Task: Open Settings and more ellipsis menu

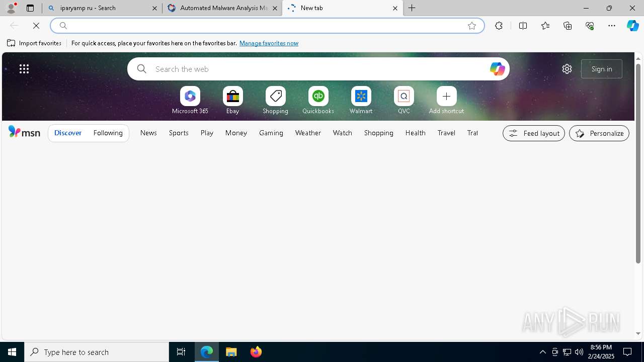Action: click(x=612, y=26)
